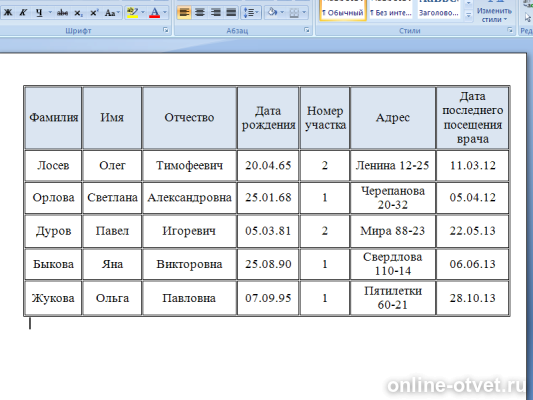This screenshot has width=533, height=400.
Task: Open the highlight color dropdown arrow
Action: 143,13
